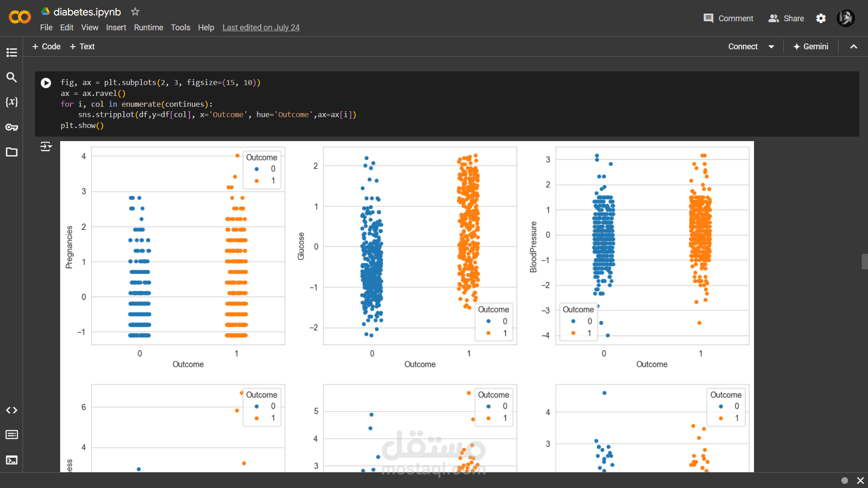Open the user account avatar
868x488 pixels.
pyautogui.click(x=845, y=19)
